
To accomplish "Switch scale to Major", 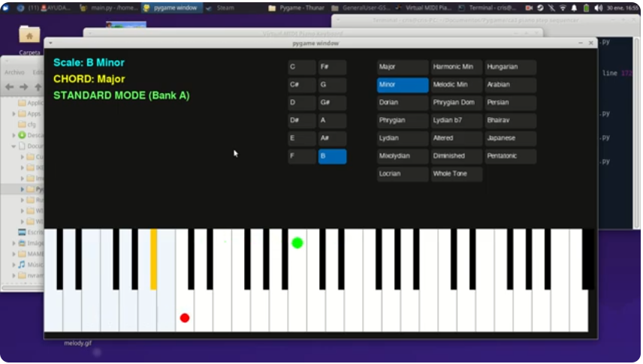I will (403, 67).
